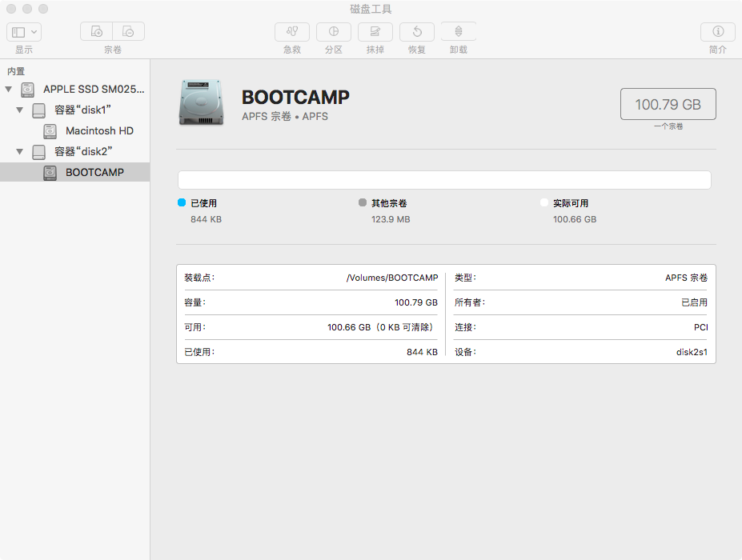The height and width of the screenshot is (560, 742).
Task: Open the Info (简介) panel icon
Action: (717, 32)
